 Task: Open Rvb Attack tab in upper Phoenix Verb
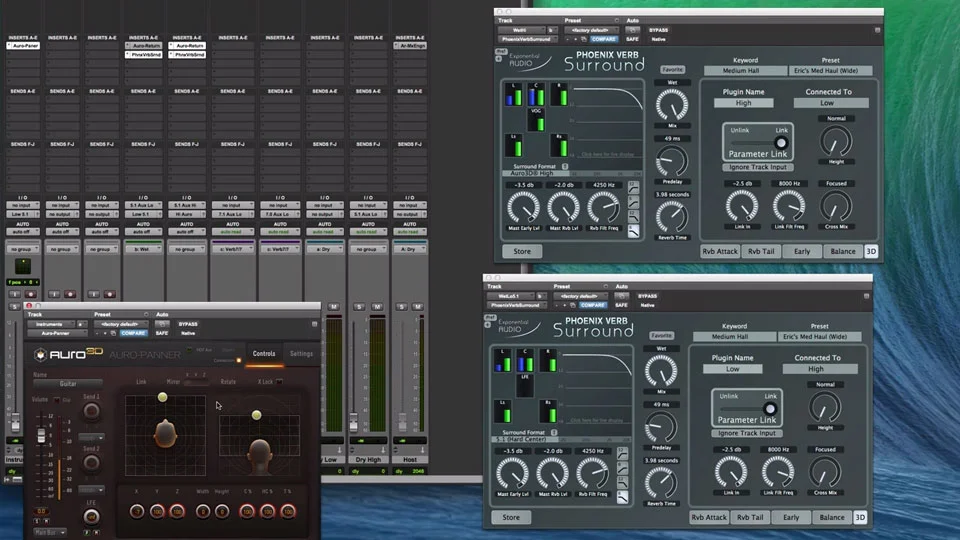tap(720, 251)
